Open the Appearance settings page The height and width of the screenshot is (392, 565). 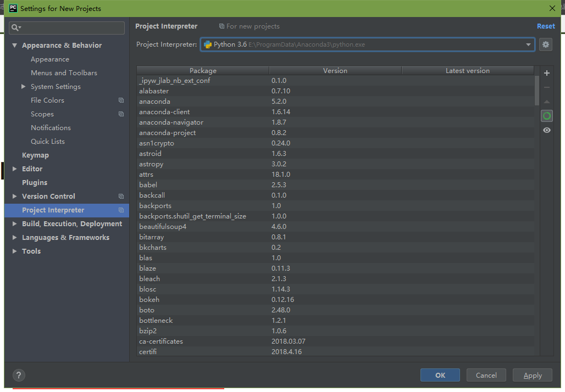click(50, 59)
